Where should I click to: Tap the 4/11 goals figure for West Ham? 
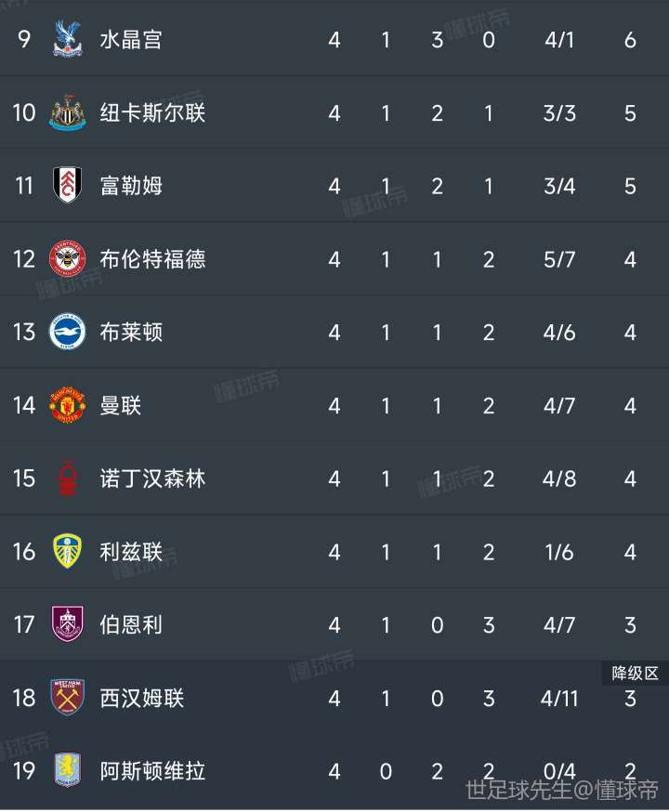tap(558, 699)
